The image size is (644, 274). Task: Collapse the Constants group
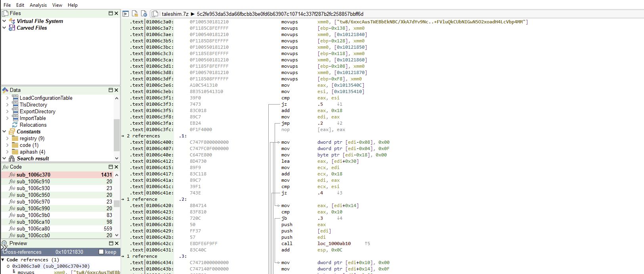(4, 131)
